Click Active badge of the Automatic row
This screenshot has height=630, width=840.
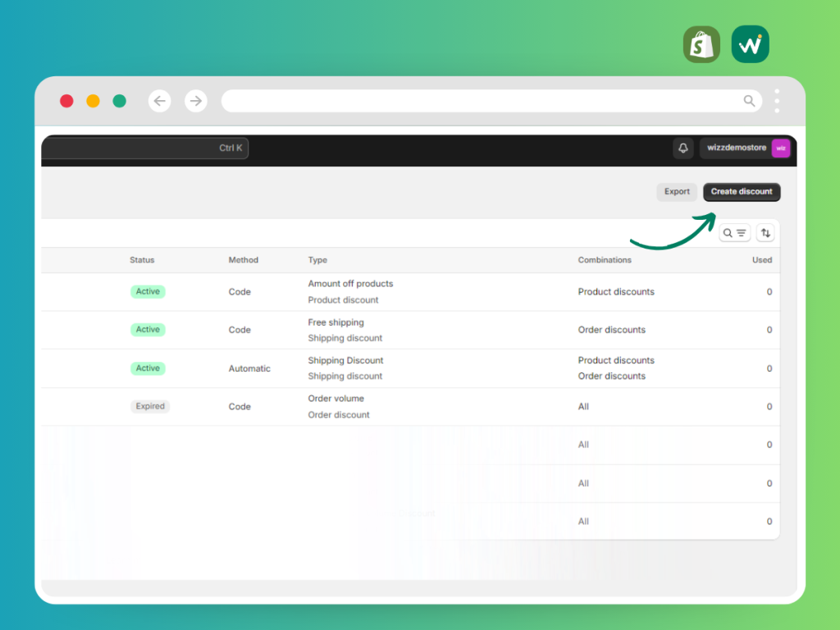[x=148, y=368]
